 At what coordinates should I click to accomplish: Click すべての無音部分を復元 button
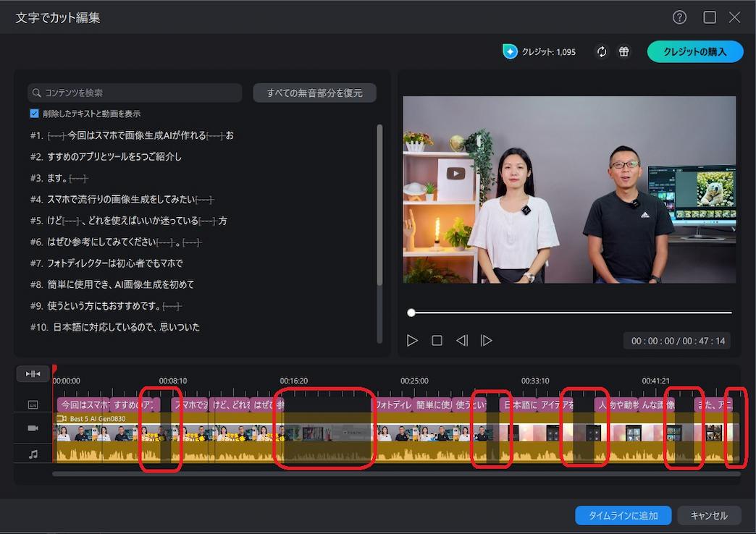[314, 93]
